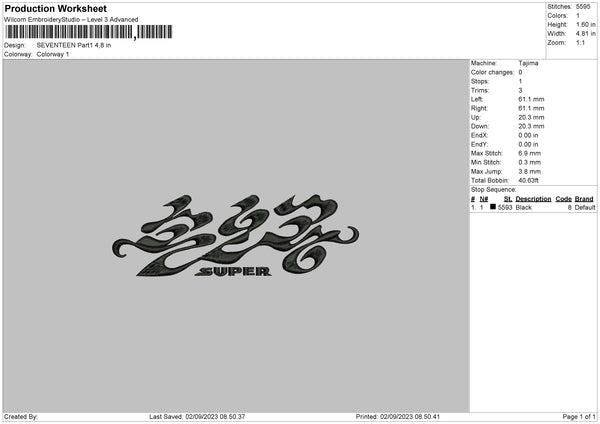Image resolution: width=600 pixels, height=424 pixels.
Task: Select the Black thread description
Action: click(523, 207)
